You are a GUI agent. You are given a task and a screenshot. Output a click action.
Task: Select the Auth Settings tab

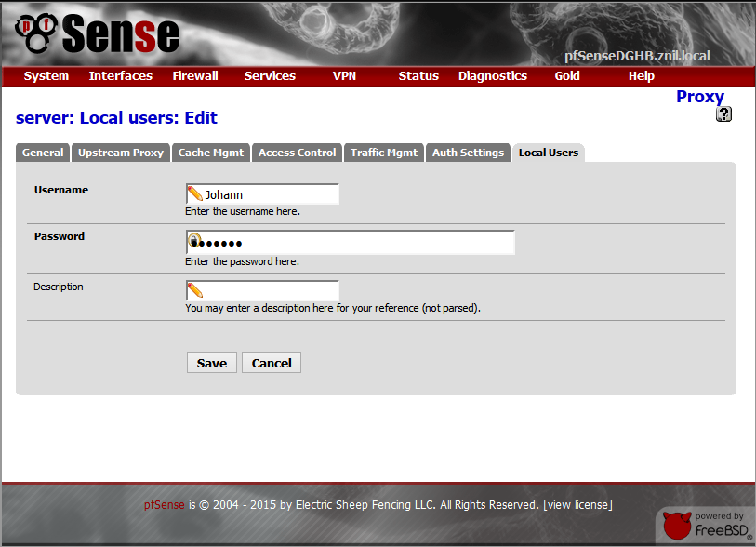pyautogui.click(x=469, y=153)
